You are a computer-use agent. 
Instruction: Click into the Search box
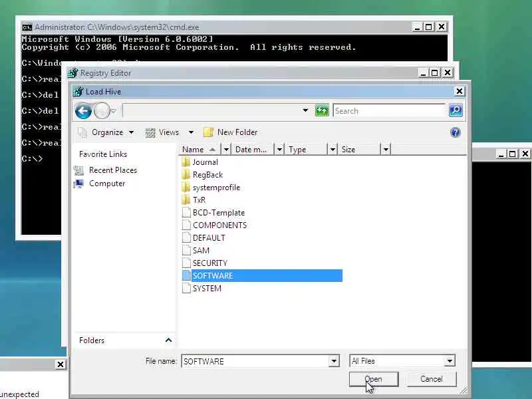point(389,111)
